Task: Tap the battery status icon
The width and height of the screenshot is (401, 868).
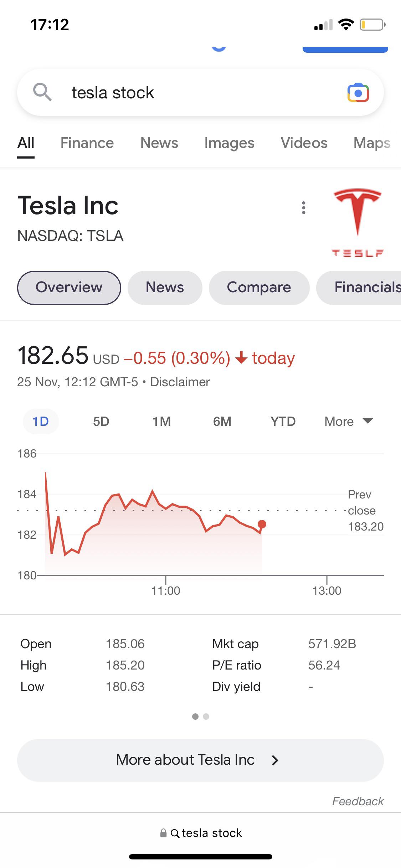Action: (372, 25)
